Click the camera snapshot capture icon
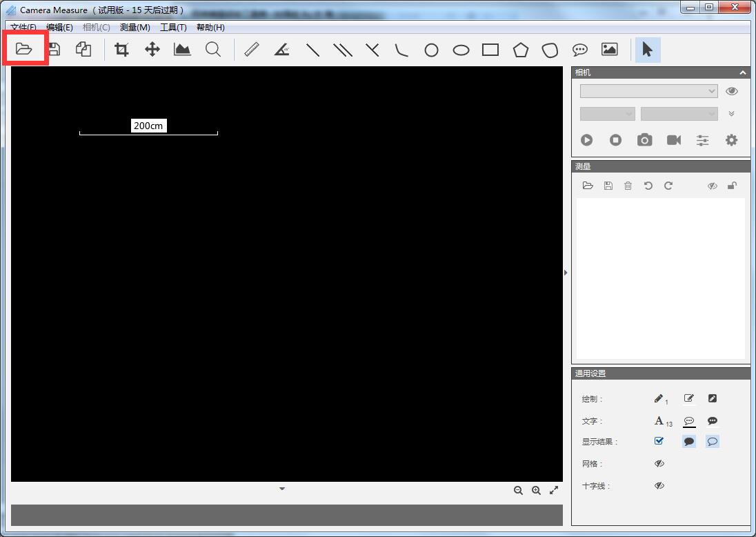This screenshot has height=537, width=756. pyautogui.click(x=644, y=140)
